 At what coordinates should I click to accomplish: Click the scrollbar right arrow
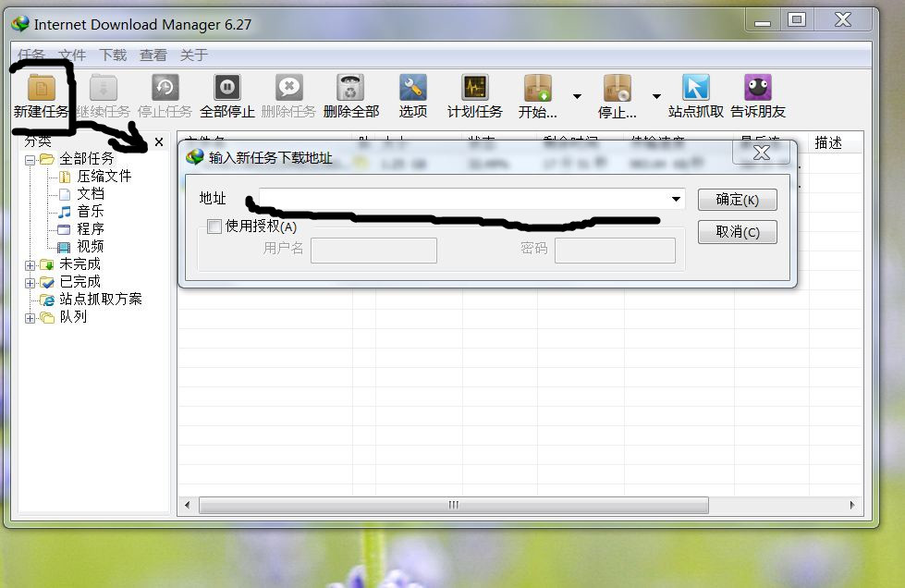[852, 505]
